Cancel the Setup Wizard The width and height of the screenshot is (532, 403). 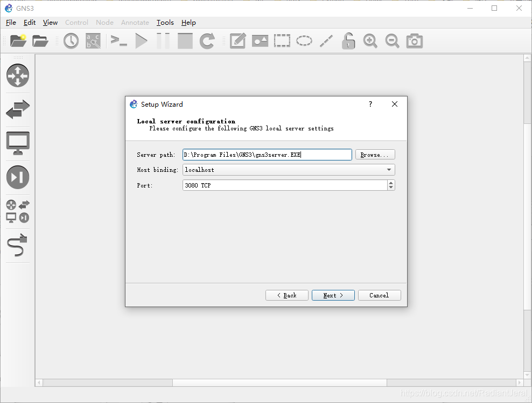point(379,295)
